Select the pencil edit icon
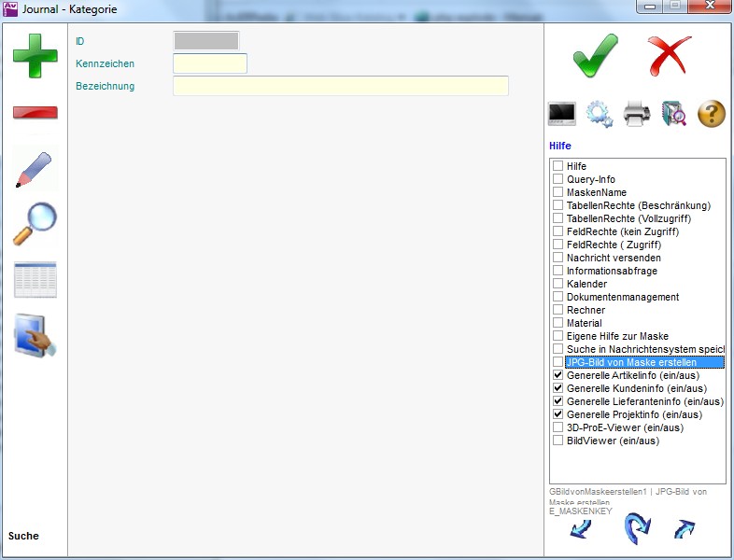 tap(35, 169)
